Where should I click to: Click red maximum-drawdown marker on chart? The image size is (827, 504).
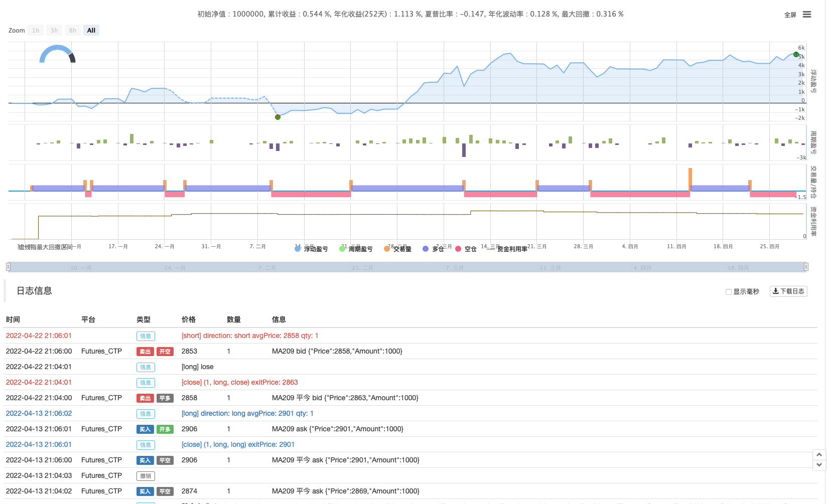click(278, 117)
